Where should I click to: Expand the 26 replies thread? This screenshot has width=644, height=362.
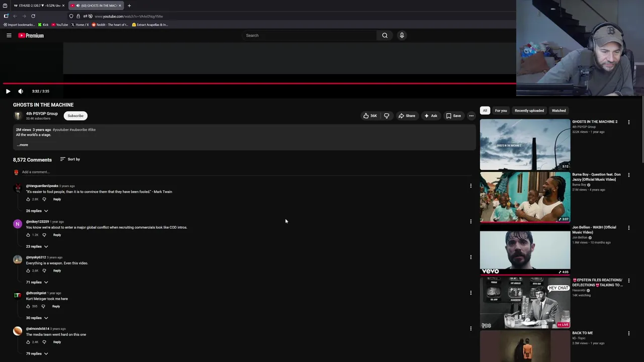[37, 211]
